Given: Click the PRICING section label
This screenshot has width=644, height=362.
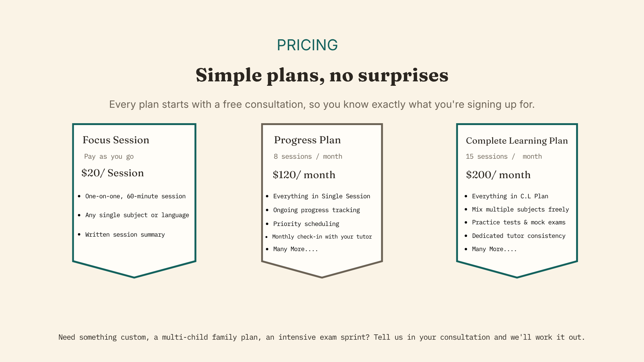Looking at the screenshot, I should (x=307, y=45).
